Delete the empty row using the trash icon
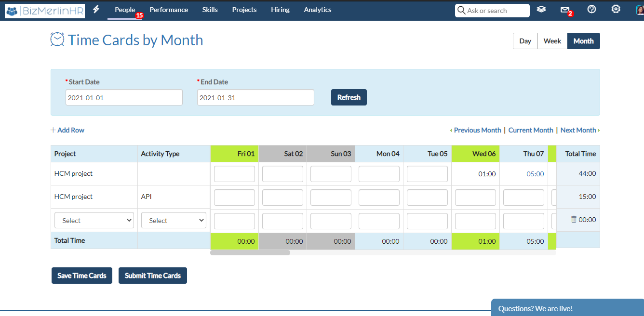 coord(574,219)
